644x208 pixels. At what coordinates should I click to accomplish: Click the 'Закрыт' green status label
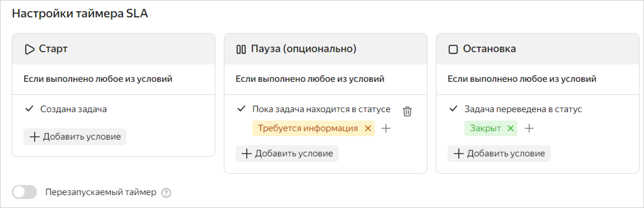485,128
